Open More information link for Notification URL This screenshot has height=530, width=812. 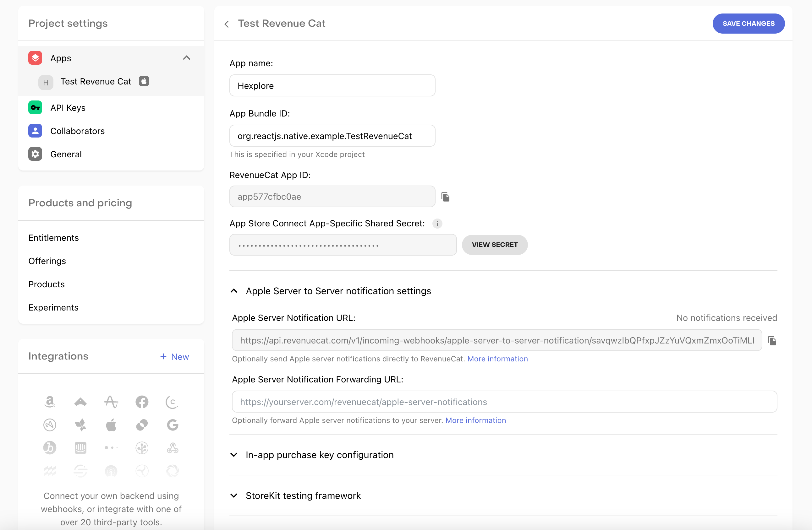(x=497, y=359)
